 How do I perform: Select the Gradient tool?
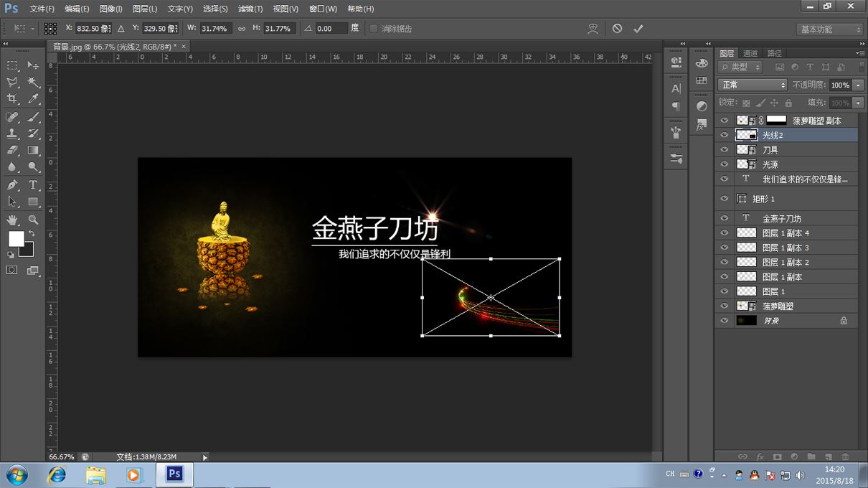coord(33,151)
